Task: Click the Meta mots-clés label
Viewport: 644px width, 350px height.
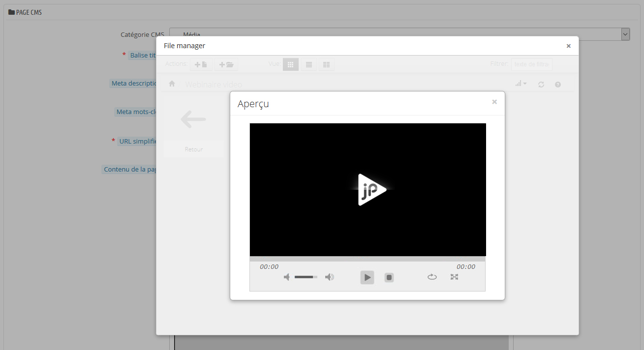Action: click(x=136, y=112)
